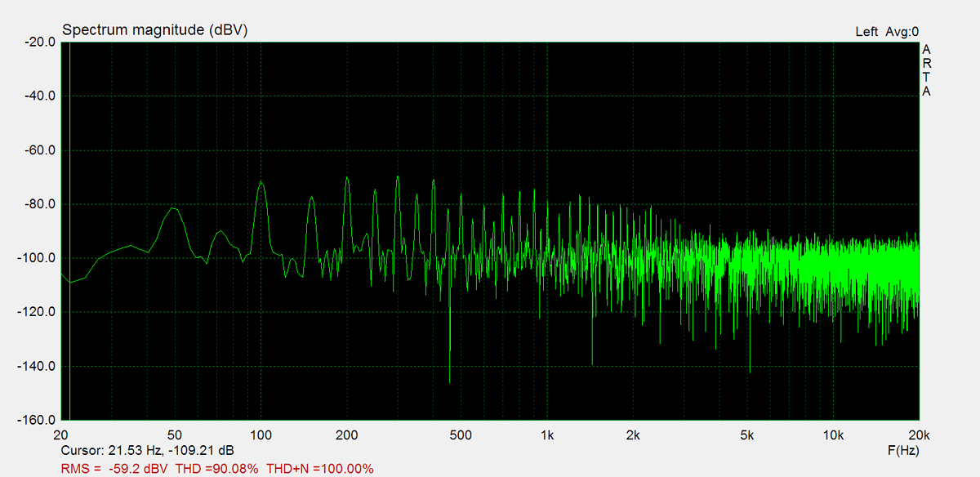Click the vertical ARTA logo text

click(926, 70)
